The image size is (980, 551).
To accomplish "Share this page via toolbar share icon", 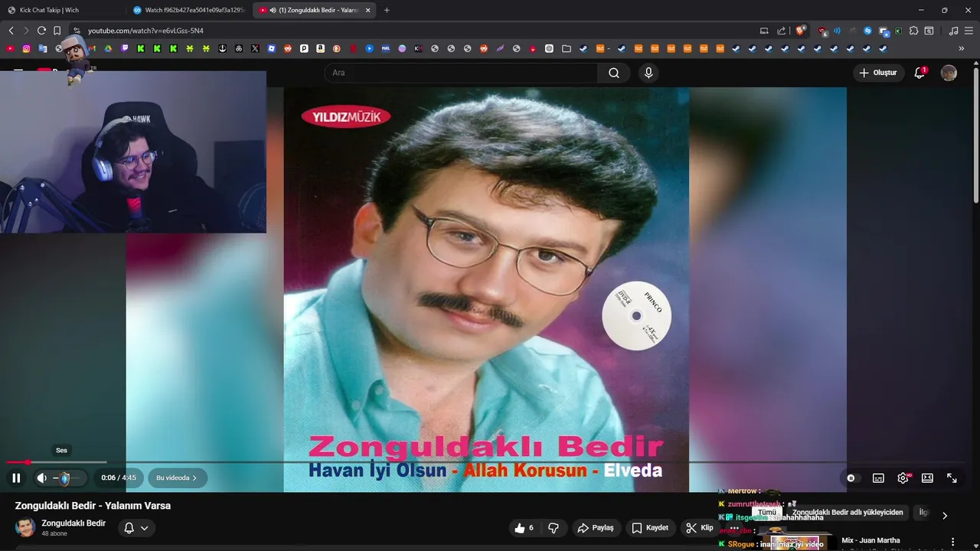I will (x=782, y=31).
